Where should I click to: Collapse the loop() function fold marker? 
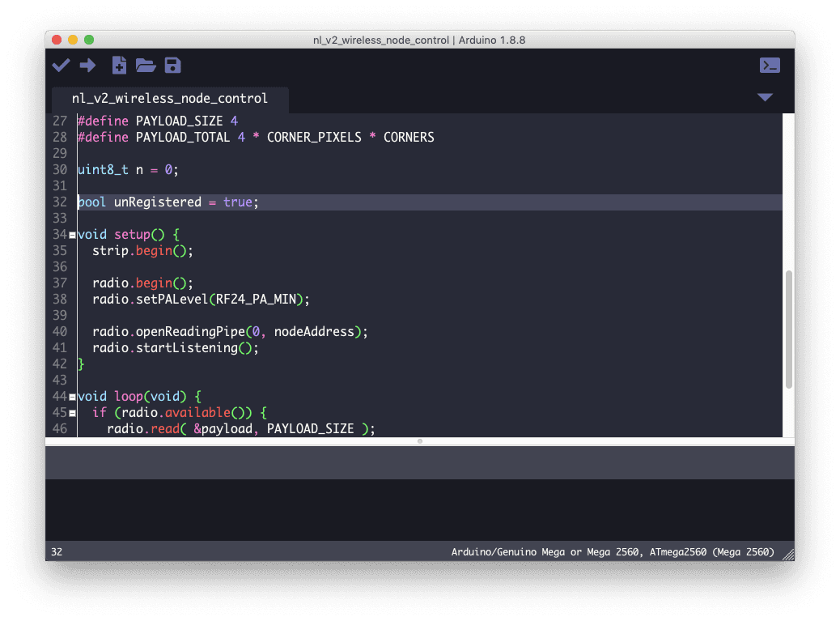point(72,397)
